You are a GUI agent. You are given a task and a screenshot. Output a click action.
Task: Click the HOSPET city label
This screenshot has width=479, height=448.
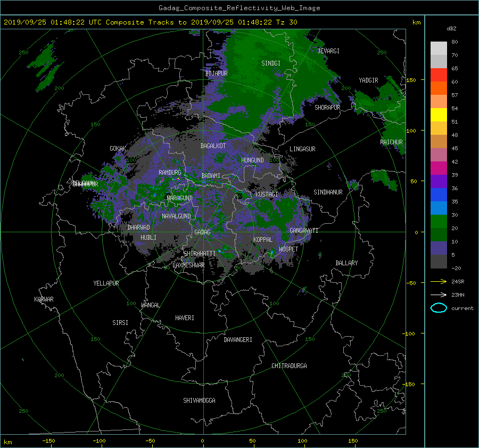click(288, 249)
